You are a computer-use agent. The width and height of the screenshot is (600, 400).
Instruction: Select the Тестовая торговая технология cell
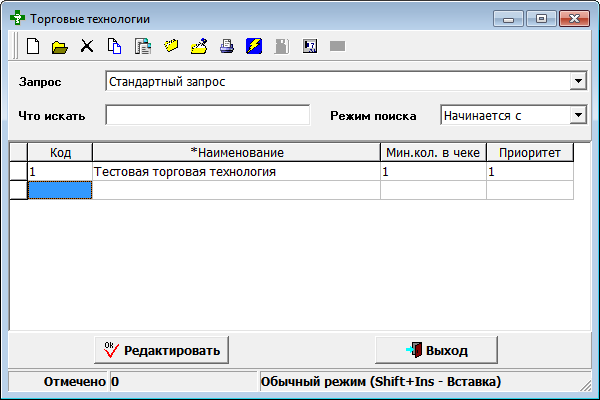pos(236,171)
